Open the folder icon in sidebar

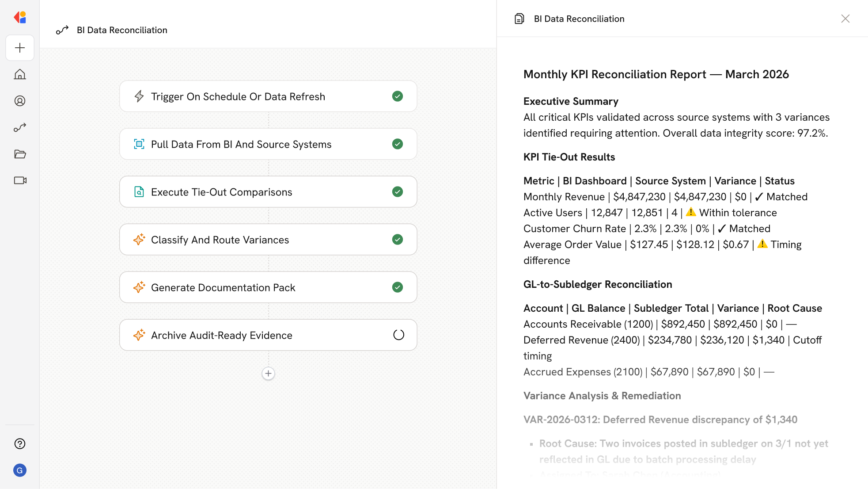[x=20, y=154]
